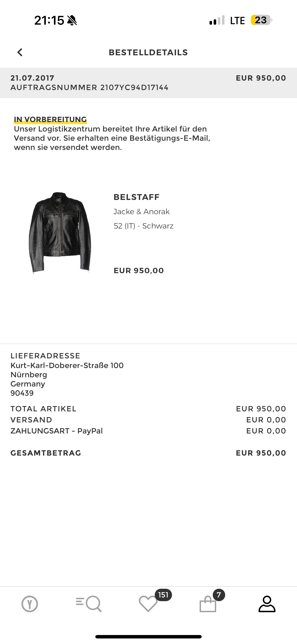Image resolution: width=297 pixels, height=644 pixels.
Task: Tap the Gesamtbetrag EUR 950,00 row
Action: (x=148, y=453)
